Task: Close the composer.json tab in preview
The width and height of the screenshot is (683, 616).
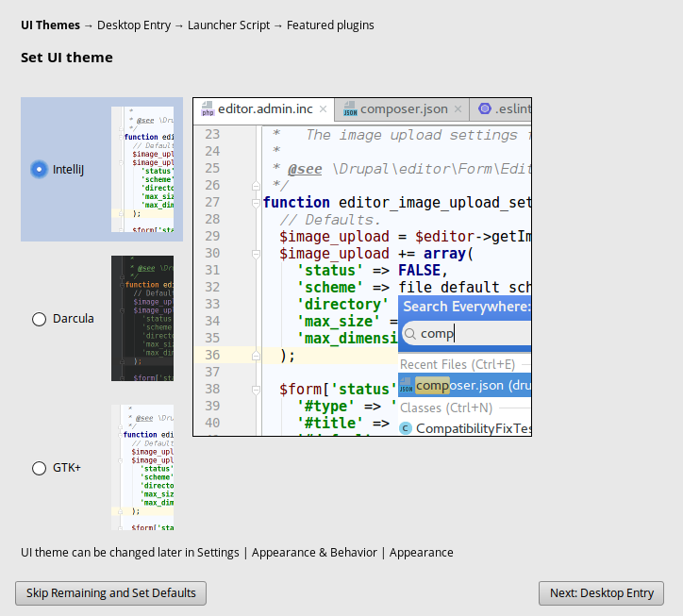Action: pos(458,108)
